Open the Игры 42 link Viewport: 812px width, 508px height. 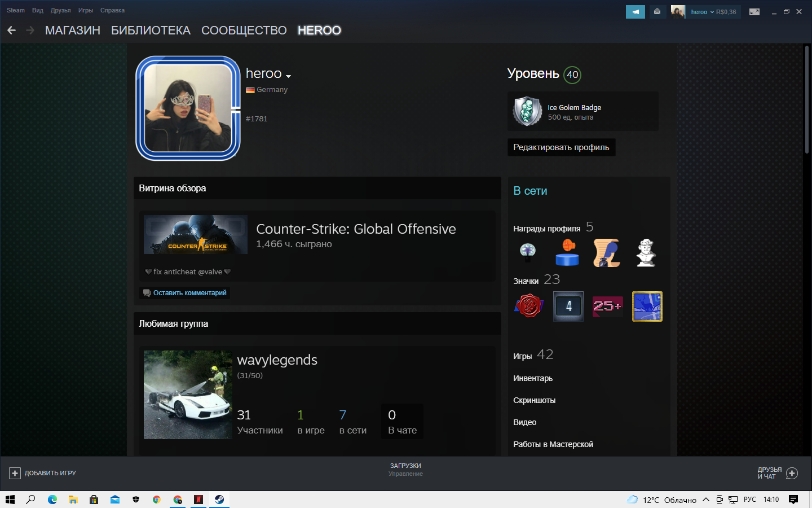coord(533,355)
